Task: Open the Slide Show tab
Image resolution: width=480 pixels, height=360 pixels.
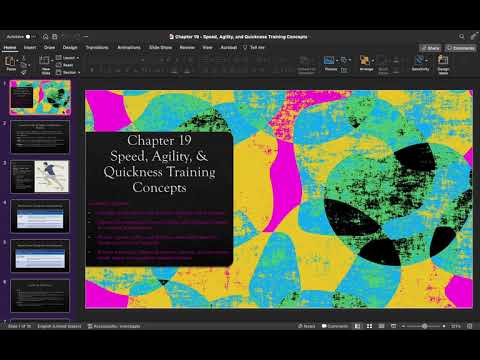Action: point(160,48)
